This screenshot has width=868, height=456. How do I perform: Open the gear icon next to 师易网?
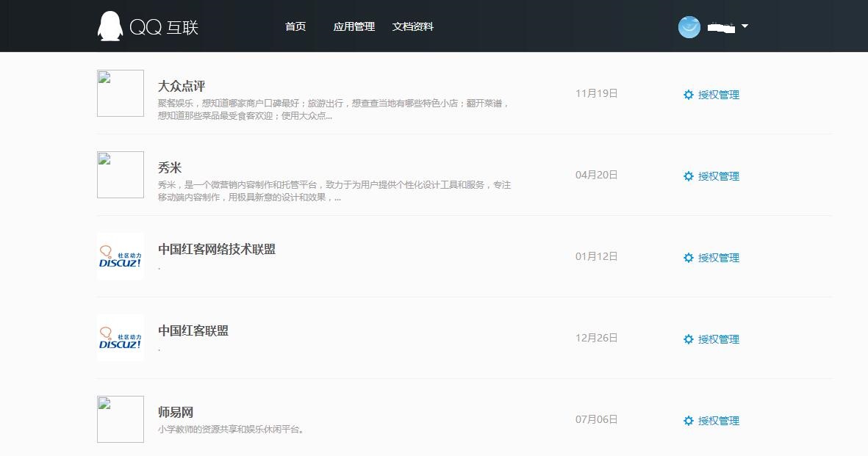[x=689, y=421]
